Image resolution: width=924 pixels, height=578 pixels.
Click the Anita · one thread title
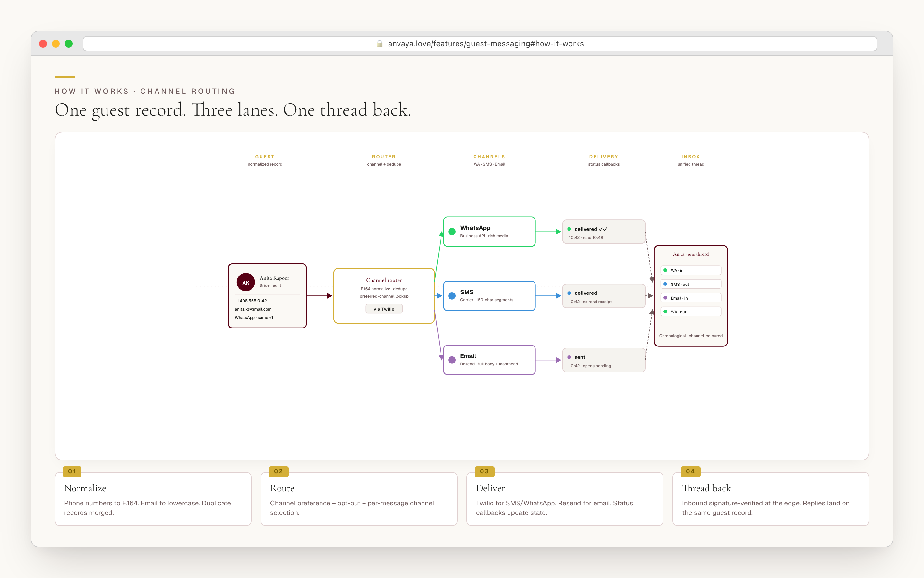[x=691, y=254]
